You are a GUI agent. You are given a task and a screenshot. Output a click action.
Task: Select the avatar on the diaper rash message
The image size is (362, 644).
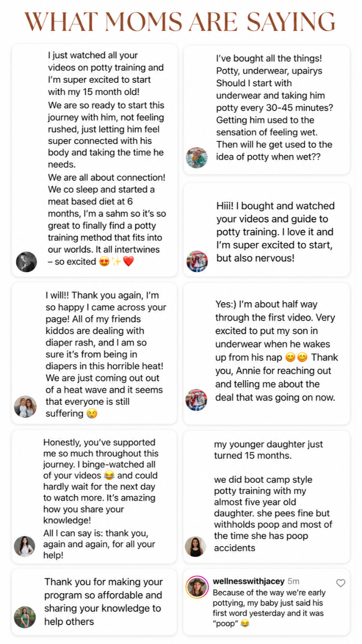25,407
